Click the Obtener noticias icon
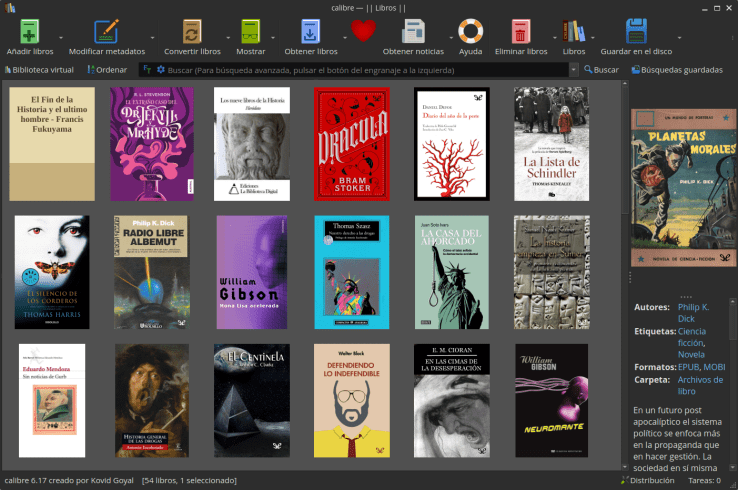 click(413, 32)
